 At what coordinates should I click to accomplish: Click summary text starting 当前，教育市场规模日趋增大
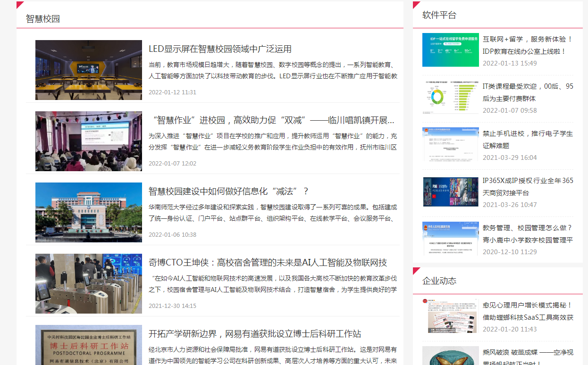tap(273, 70)
